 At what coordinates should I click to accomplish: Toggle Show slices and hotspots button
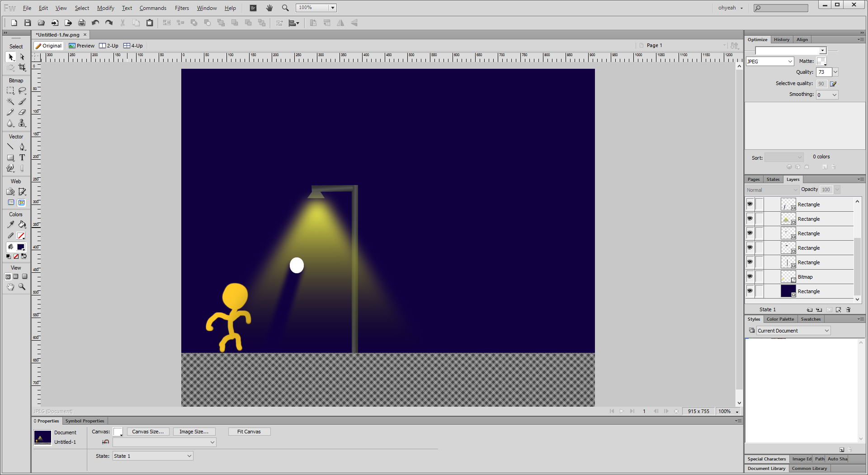pyautogui.click(x=22, y=203)
